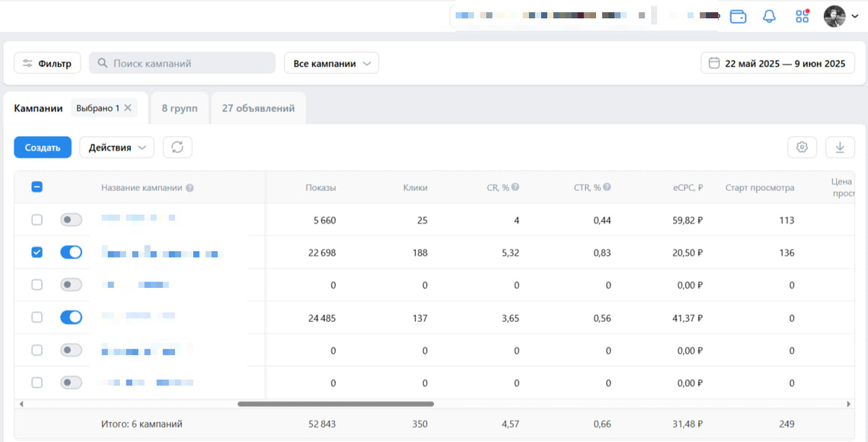Image resolution: width=868 pixels, height=442 pixels.
Task: Switch to 8 групп tab
Action: click(x=179, y=108)
